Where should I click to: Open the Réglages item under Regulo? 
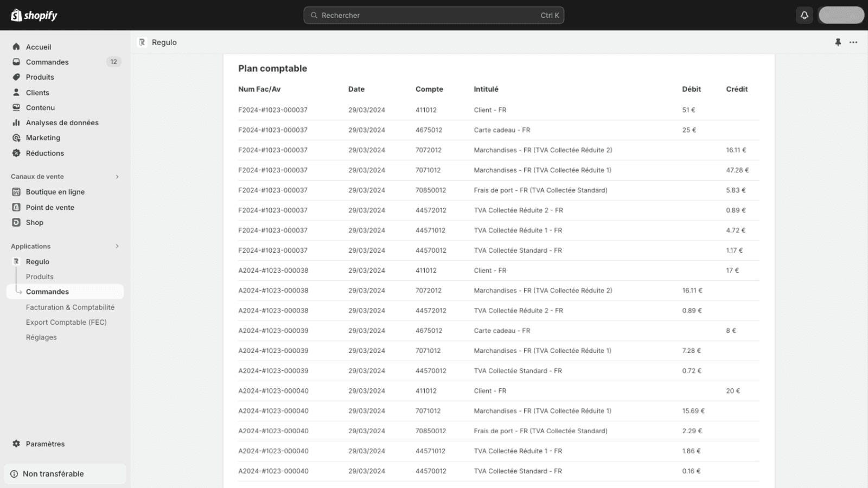tap(41, 337)
